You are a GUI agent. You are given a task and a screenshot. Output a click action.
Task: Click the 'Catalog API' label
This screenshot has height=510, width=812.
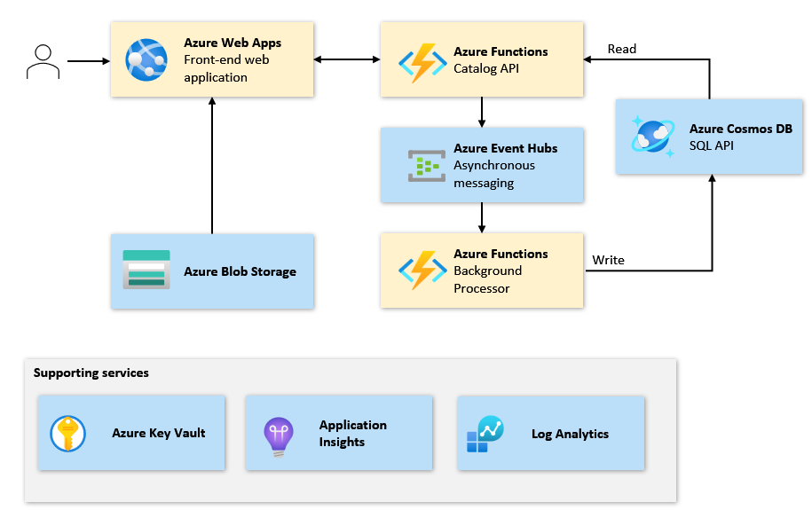click(486, 68)
